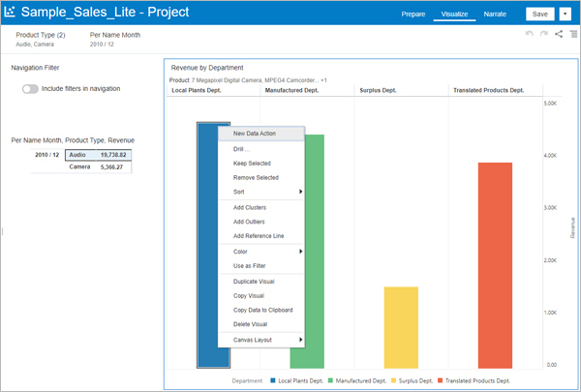Toggle Include filters in navigation switch
This screenshot has height=392, width=581.
30,89
